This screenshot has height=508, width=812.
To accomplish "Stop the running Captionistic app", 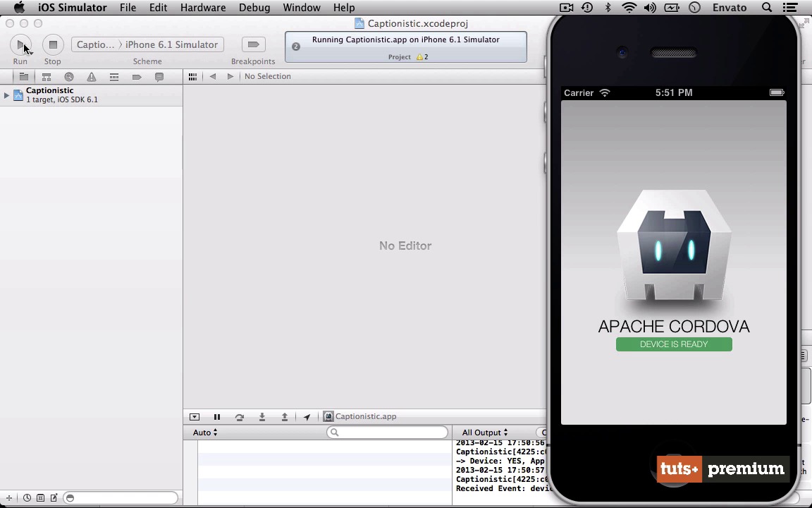I will (x=53, y=45).
